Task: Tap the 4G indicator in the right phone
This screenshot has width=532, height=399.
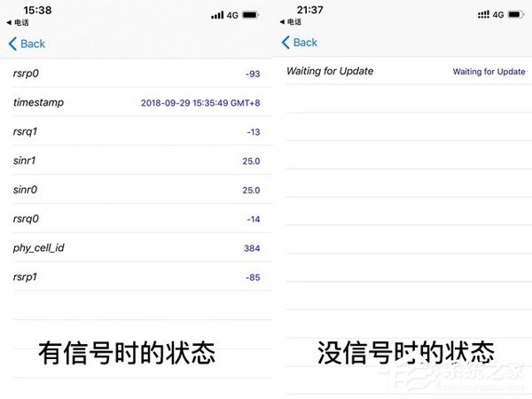Action: click(x=498, y=14)
